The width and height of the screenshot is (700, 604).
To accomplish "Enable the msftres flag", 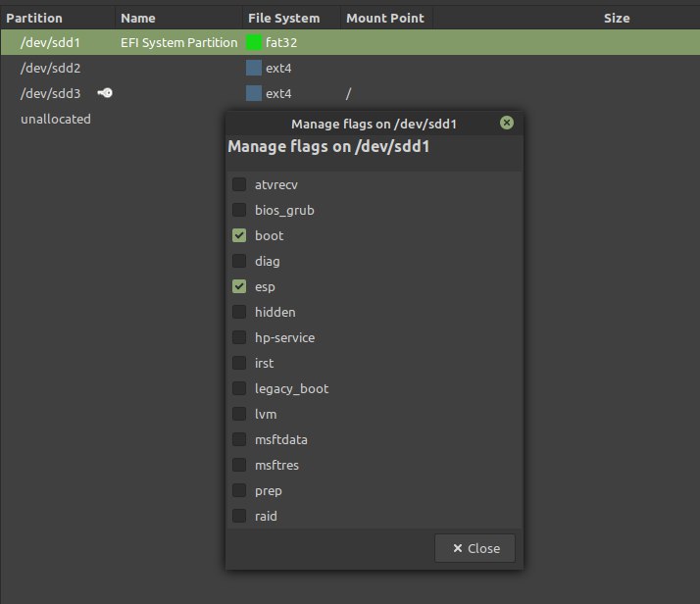I will (x=239, y=464).
